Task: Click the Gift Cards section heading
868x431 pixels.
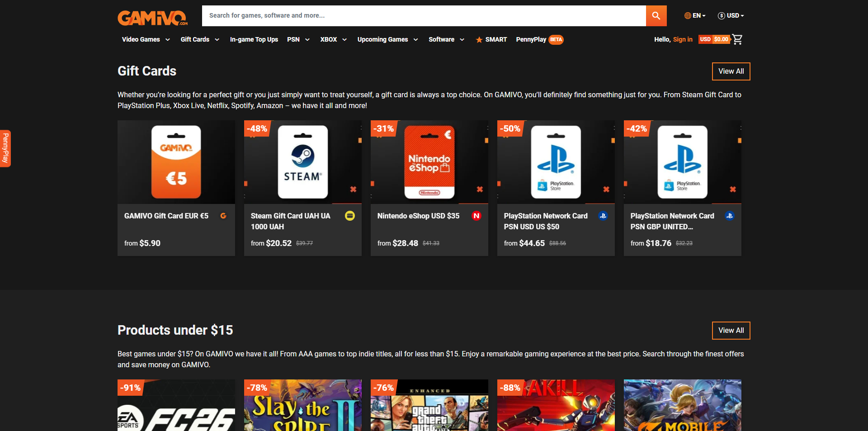Action: coord(147,71)
